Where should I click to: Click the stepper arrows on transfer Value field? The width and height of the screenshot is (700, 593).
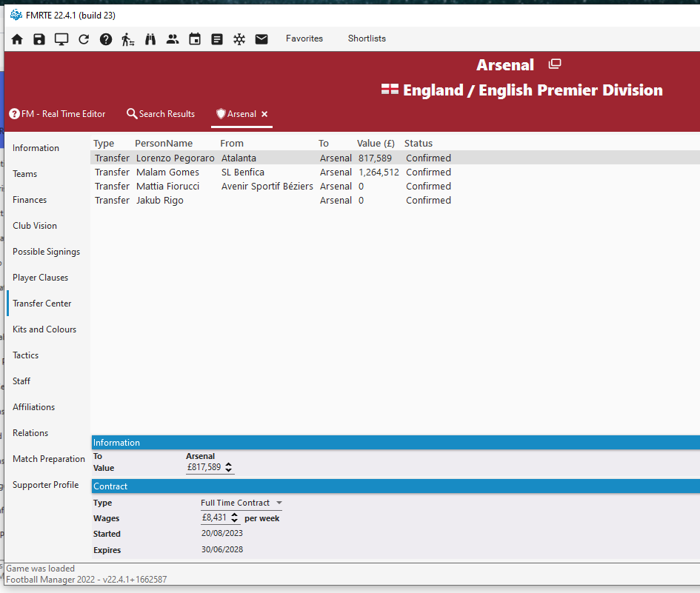229,468
